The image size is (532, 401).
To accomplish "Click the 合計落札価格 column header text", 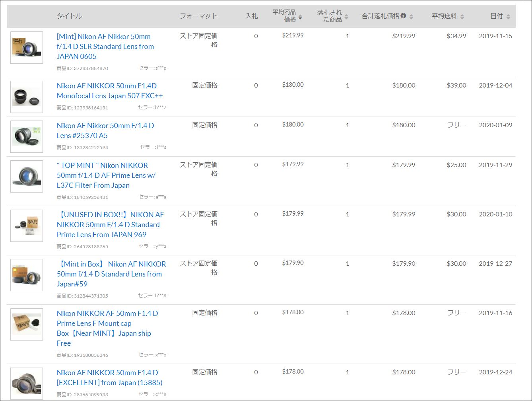I will 381,16.
